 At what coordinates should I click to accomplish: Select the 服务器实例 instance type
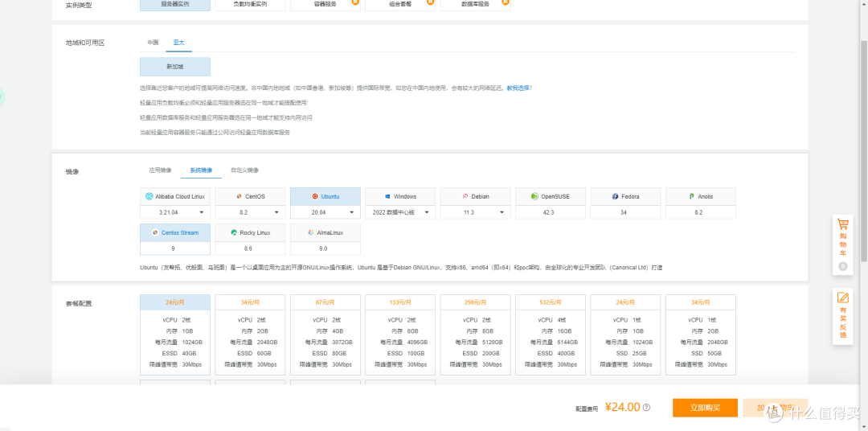pos(175,5)
